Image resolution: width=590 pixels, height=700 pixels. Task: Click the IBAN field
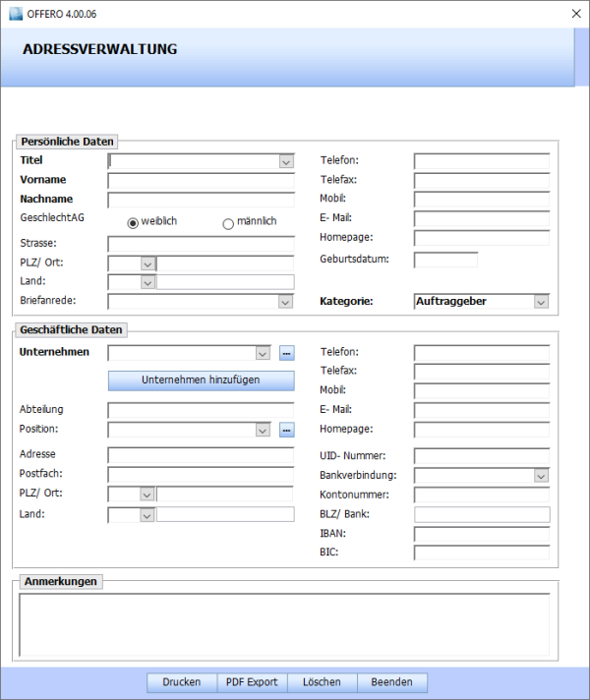point(482,535)
